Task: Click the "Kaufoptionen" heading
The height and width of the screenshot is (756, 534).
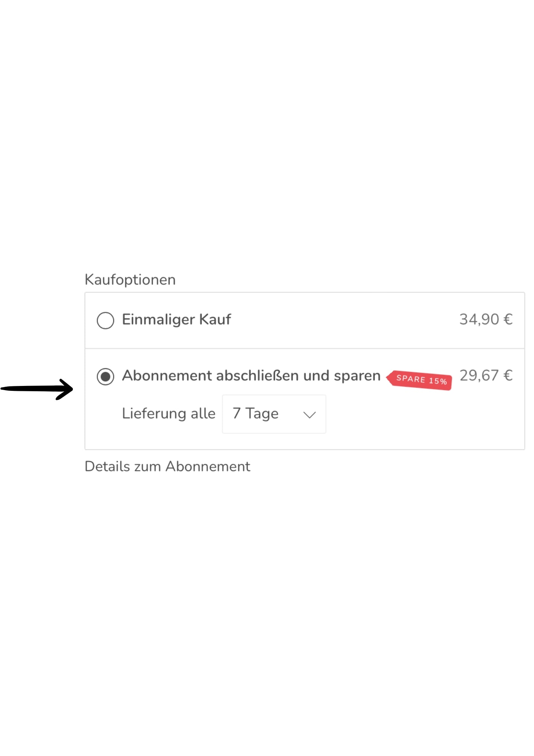Action: [130, 280]
